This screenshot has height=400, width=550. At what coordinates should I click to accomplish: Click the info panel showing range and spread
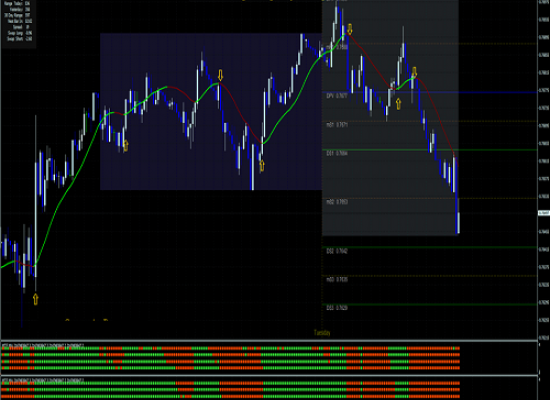point(18,21)
